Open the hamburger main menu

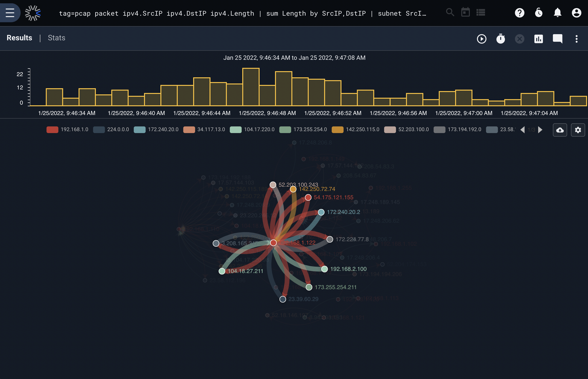(x=10, y=13)
